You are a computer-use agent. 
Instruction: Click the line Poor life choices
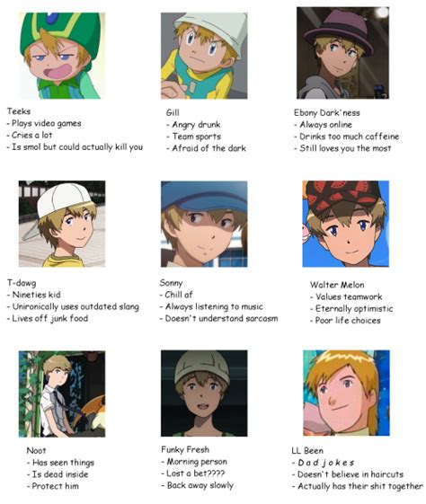[348, 321]
